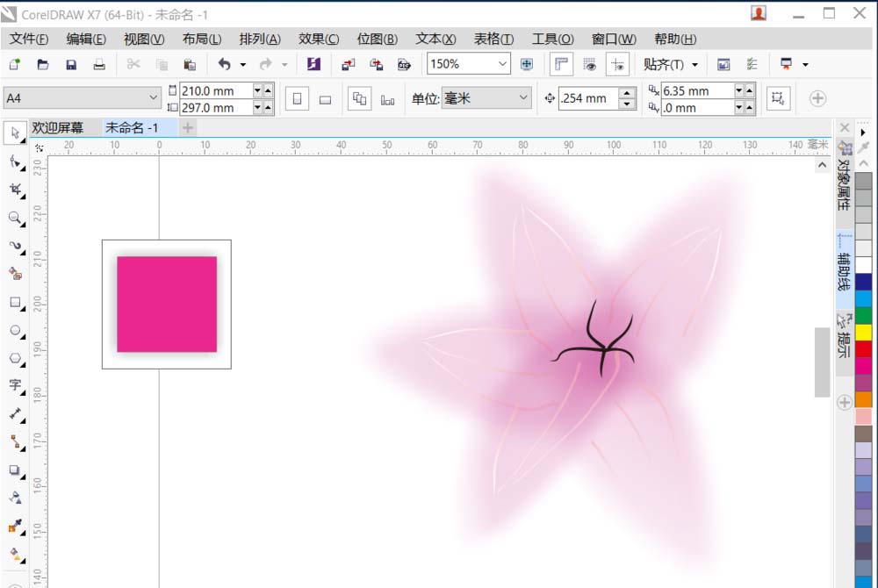Toggle show rulers button
The image size is (878, 588).
point(561,64)
